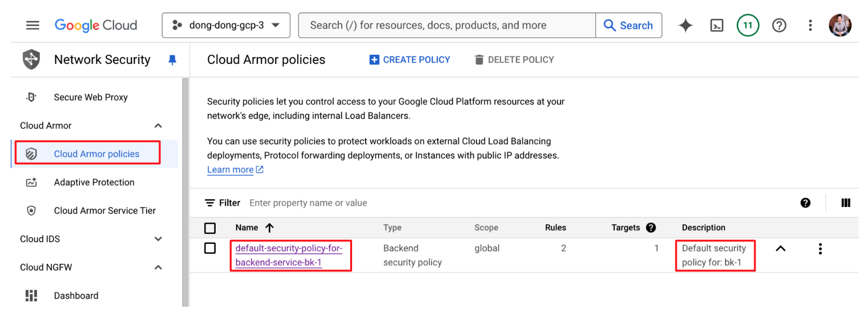
Task: Go to Adaptive Protection in sidebar
Action: point(94,182)
